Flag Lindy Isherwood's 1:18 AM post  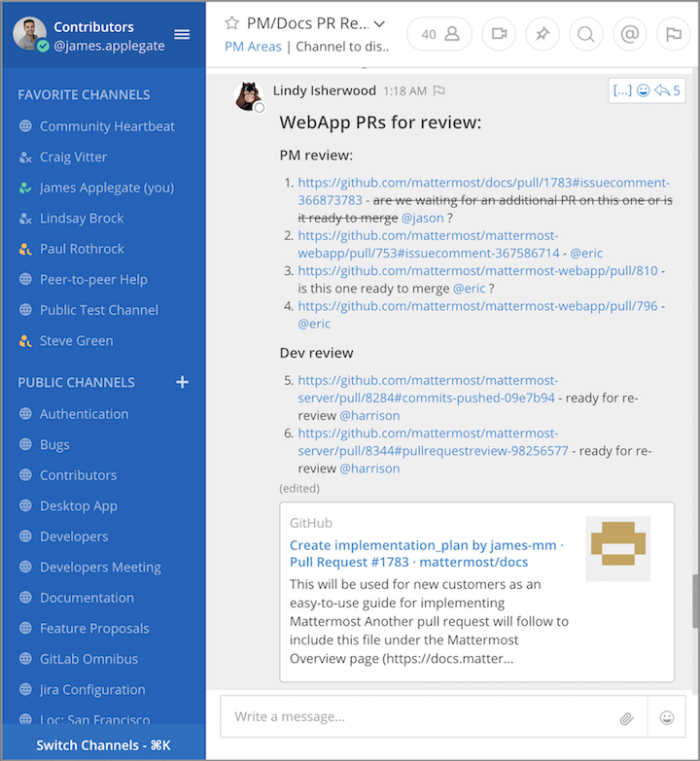438,90
